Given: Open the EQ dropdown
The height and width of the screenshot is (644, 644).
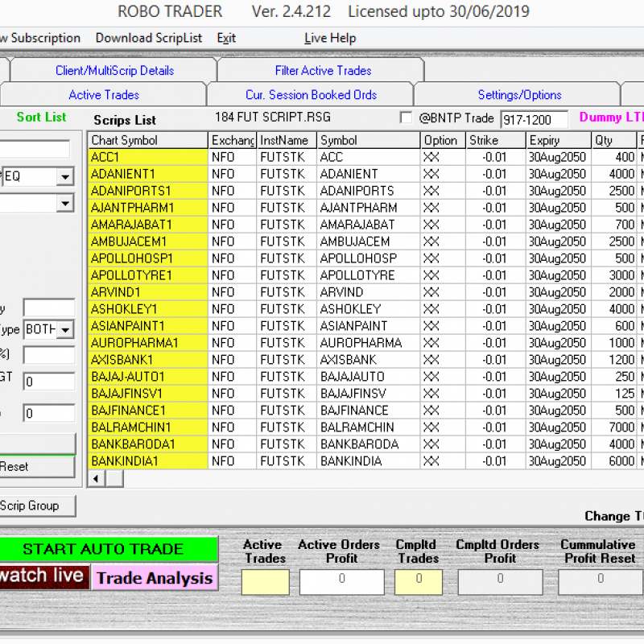Looking at the screenshot, I should coord(63,176).
